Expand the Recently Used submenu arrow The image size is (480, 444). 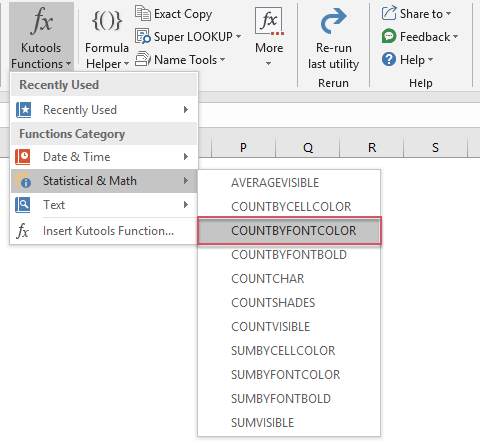[x=186, y=110]
